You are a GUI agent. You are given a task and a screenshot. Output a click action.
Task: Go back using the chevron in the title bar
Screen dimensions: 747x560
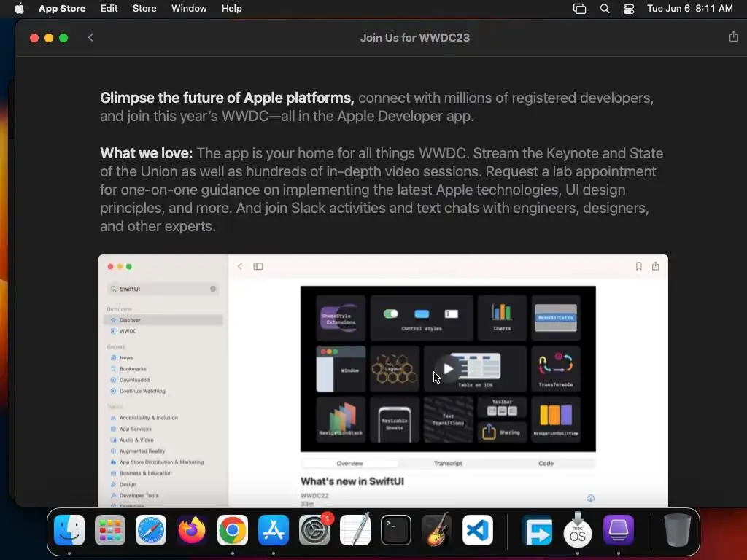point(90,38)
